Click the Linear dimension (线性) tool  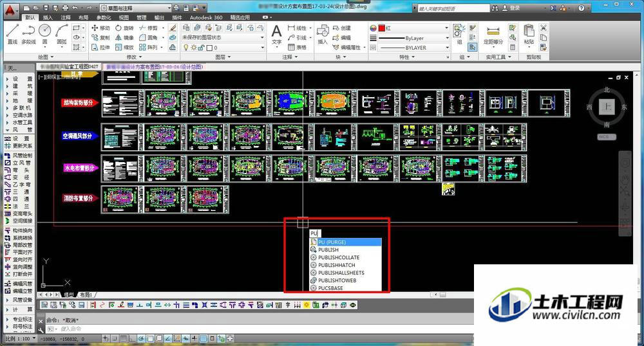click(x=297, y=28)
